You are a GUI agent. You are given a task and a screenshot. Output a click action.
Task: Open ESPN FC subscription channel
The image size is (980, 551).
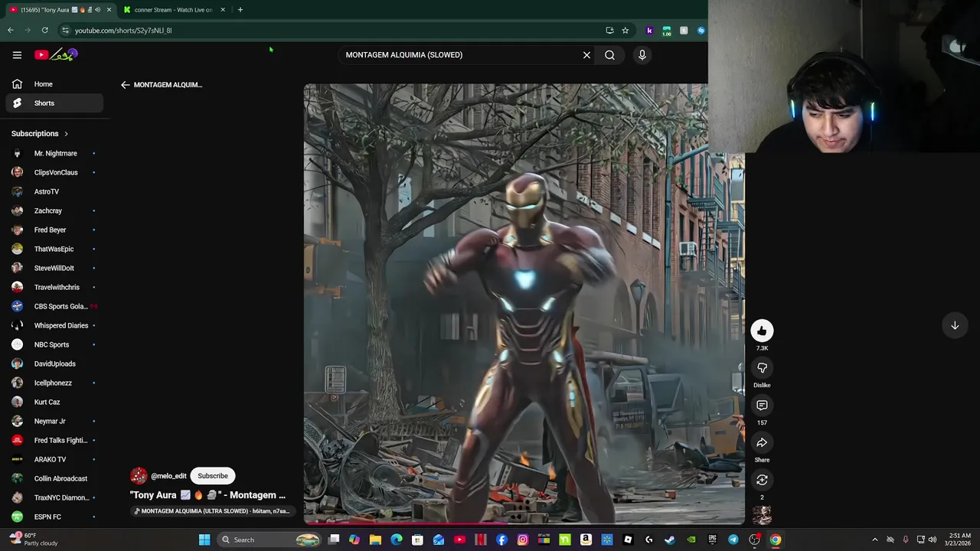(54, 517)
